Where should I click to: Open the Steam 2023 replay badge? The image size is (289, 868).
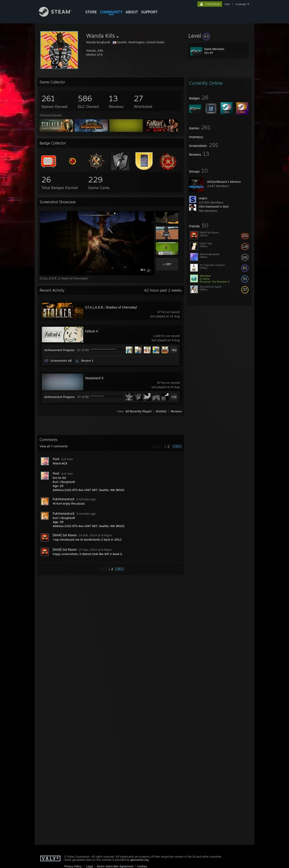coord(242,109)
